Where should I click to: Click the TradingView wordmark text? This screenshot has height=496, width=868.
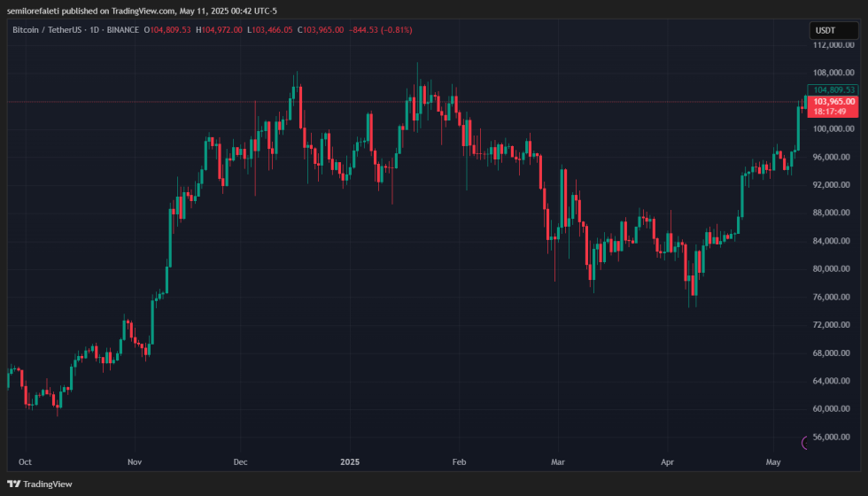[x=48, y=484]
